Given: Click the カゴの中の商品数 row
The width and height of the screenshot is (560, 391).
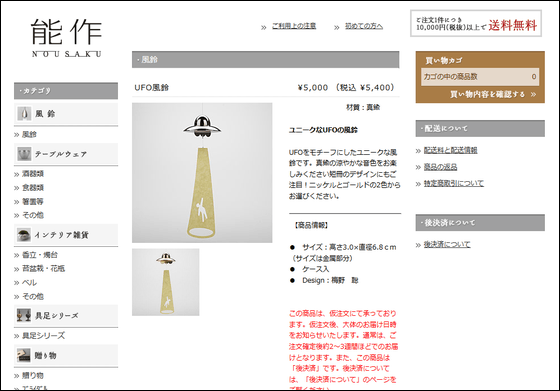Looking at the screenshot, I should [x=480, y=77].
